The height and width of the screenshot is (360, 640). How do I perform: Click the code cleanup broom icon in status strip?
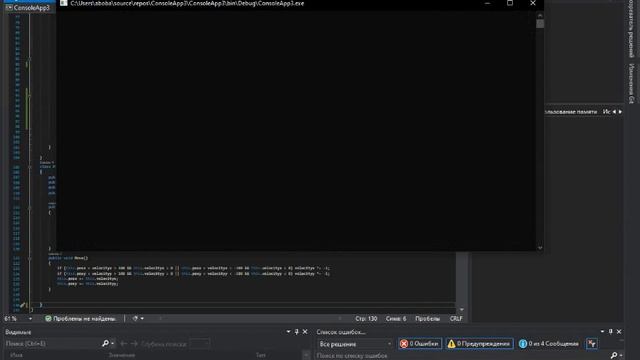135,318
